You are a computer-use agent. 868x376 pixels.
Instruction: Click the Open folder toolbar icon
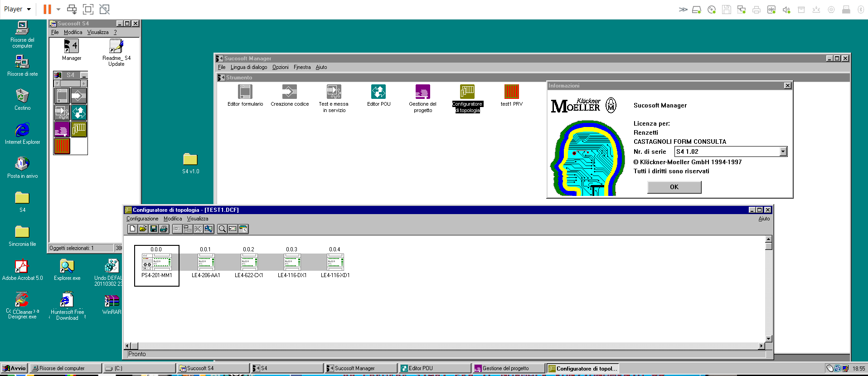tap(143, 229)
